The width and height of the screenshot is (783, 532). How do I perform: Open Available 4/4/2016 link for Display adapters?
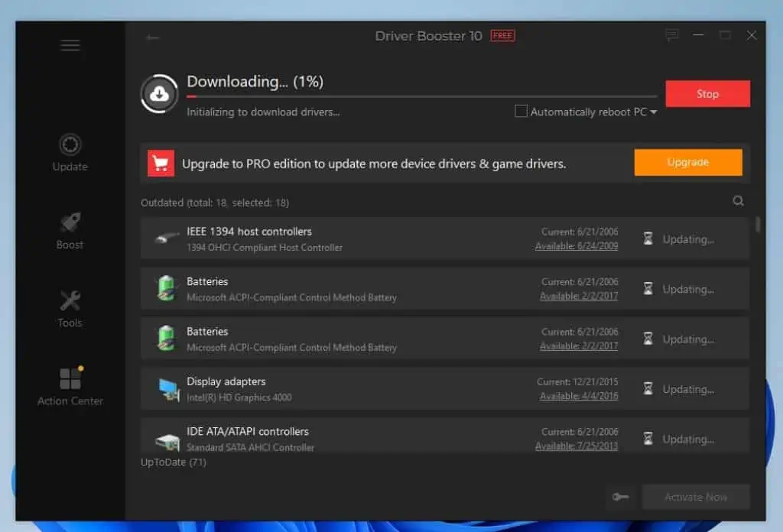click(x=579, y=396)
